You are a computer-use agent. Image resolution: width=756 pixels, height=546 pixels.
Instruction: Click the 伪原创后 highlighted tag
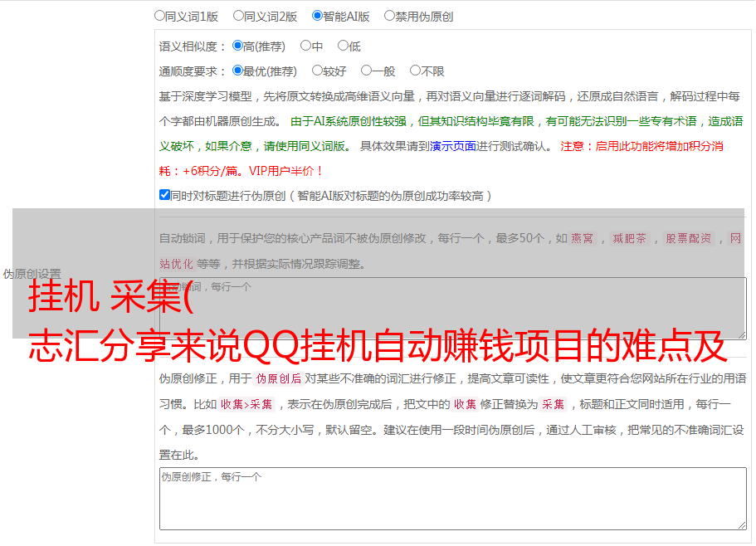(x=278, y=378)
